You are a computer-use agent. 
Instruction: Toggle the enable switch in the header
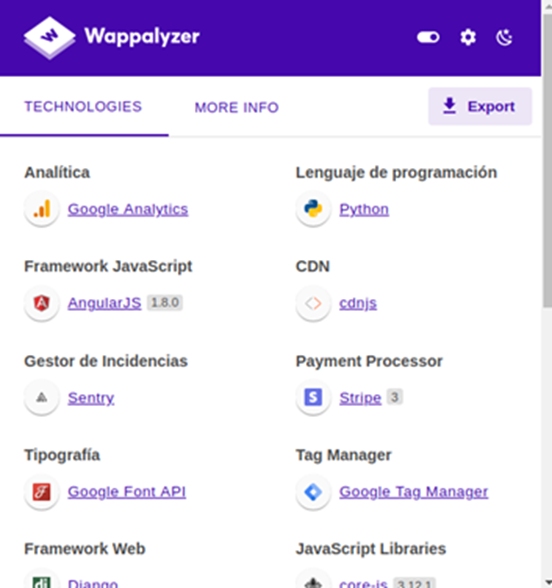[428, 37]
